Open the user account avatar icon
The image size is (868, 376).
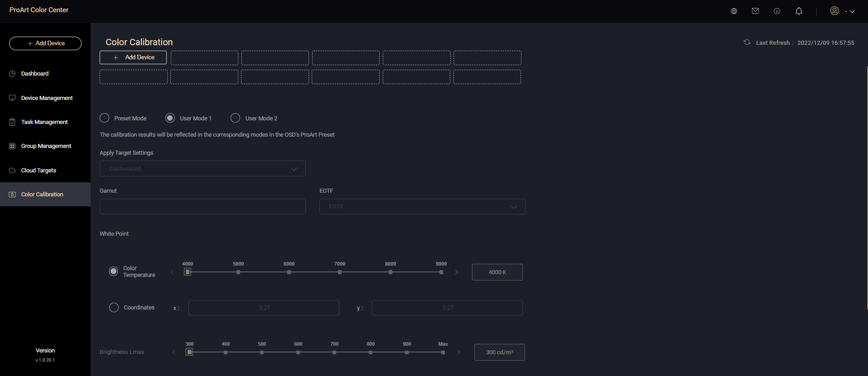point(834,10)
